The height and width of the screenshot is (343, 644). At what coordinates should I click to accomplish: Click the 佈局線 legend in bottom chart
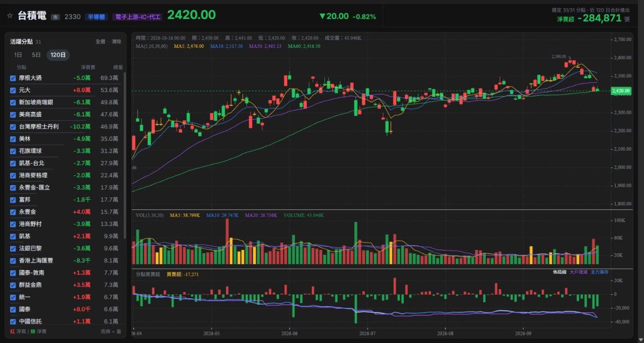(x=559, y=272)
